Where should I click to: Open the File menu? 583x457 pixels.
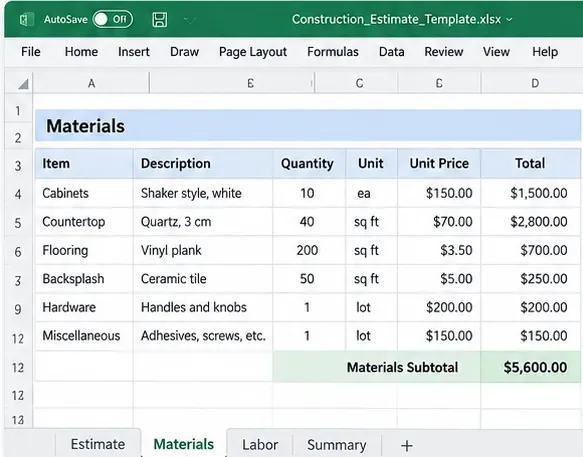click(30, 52)
